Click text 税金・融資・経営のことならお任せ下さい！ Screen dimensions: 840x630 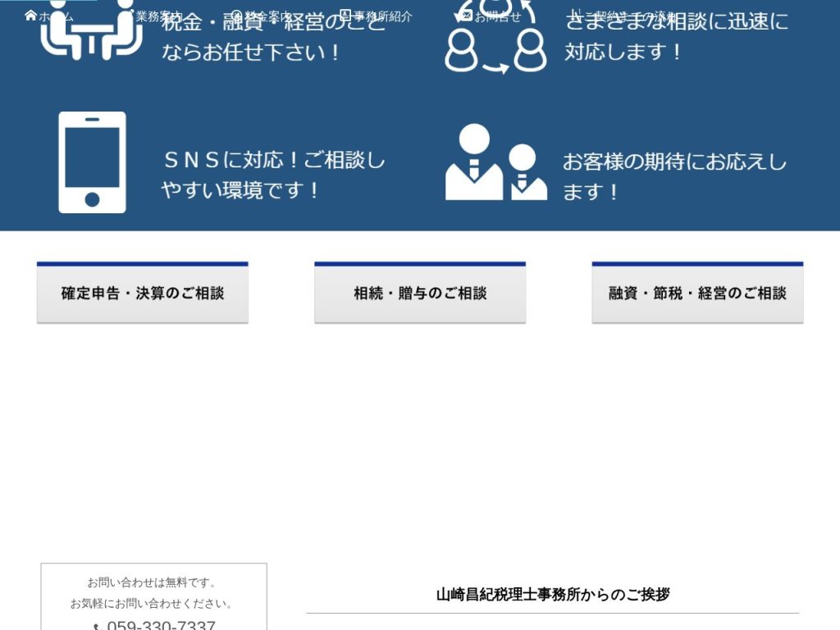click(x=273, y=36)
